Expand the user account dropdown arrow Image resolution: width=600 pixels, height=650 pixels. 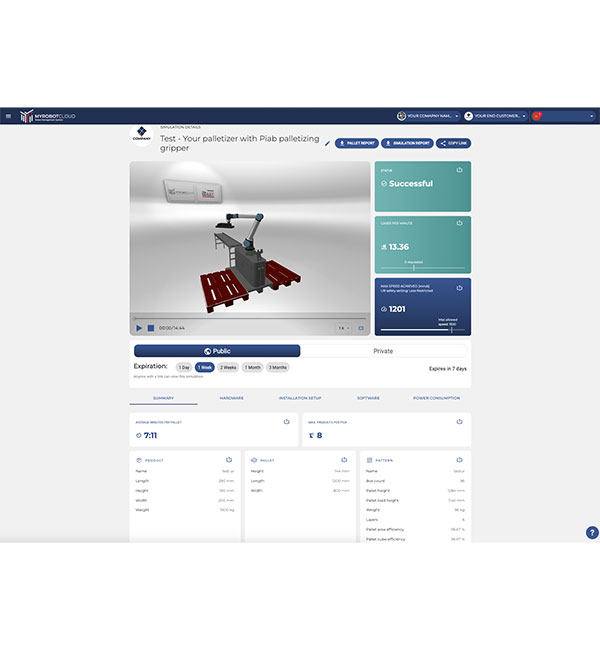click(591, 116)
